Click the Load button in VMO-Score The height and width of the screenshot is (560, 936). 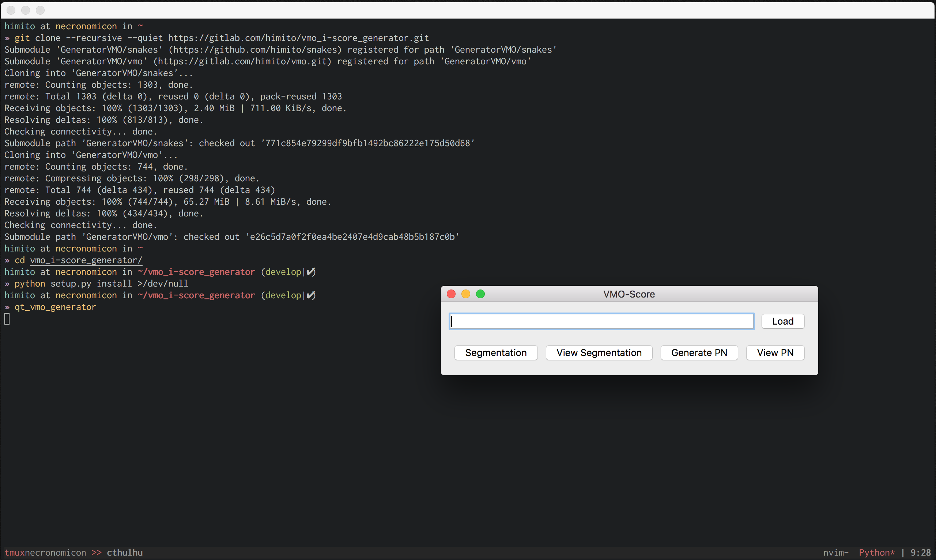783,321
